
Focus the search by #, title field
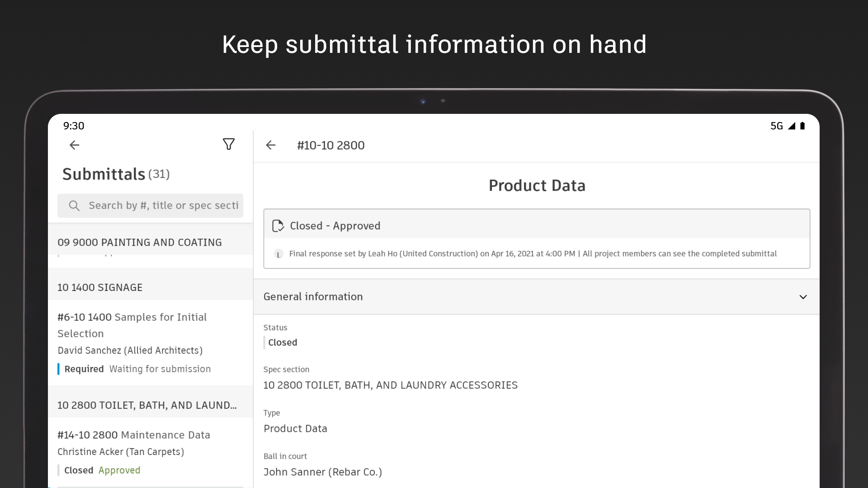(163, 206)
